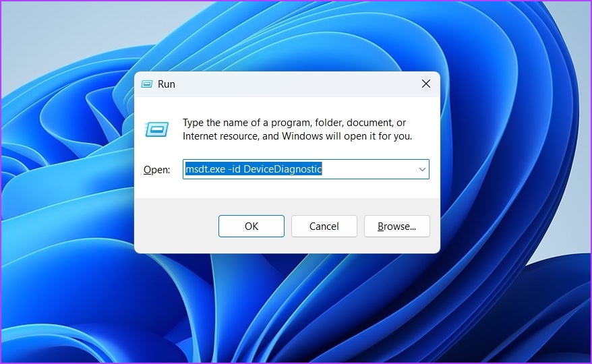The height and width of the screenshot is (364, 592).
Task: Click the Open: label
Action: tap(156, 170)
